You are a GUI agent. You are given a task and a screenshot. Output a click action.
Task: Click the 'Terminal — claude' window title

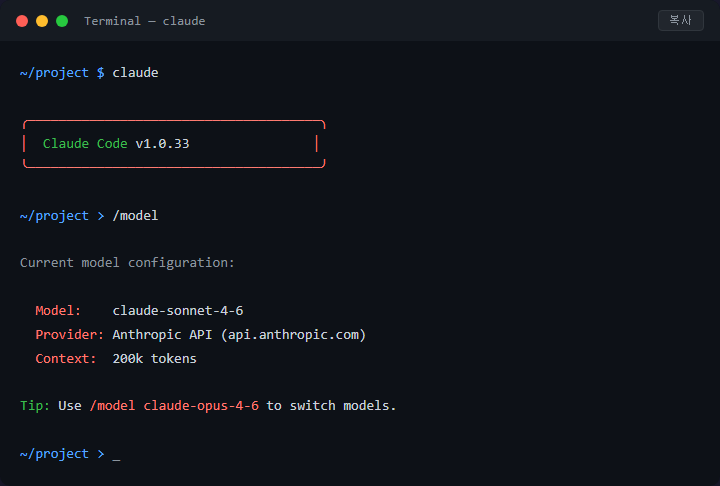[x=145, y=21]
